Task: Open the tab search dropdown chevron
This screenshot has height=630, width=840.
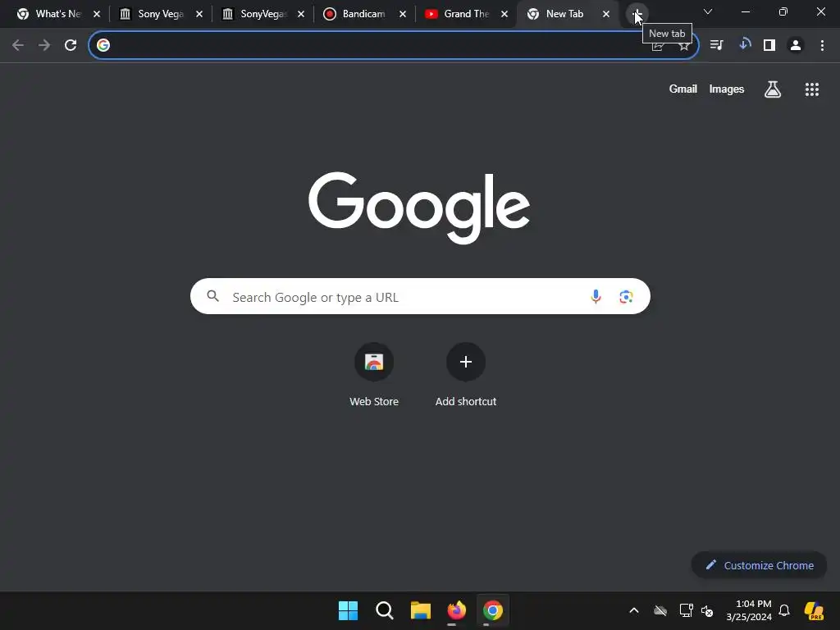Action: pos(708,11)
